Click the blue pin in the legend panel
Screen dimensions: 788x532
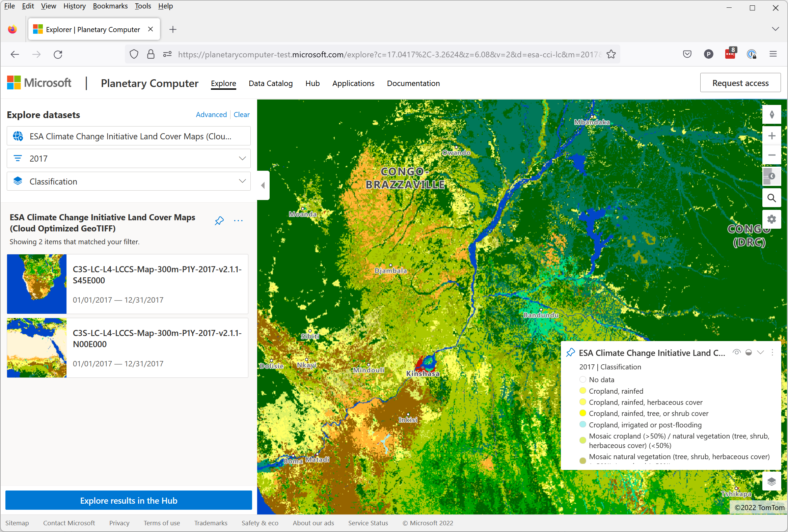coord(570,353)
